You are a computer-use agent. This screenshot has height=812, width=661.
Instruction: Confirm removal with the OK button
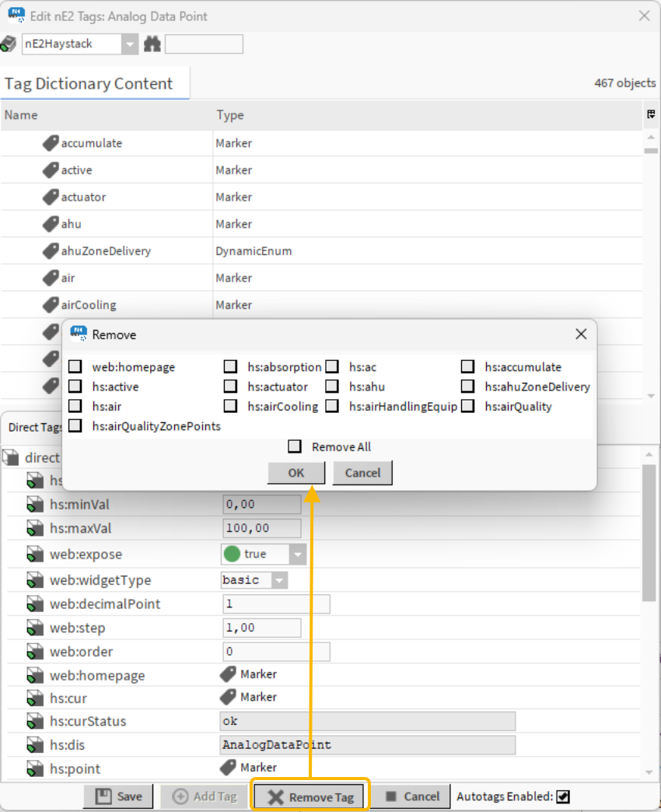click(296, 472)
